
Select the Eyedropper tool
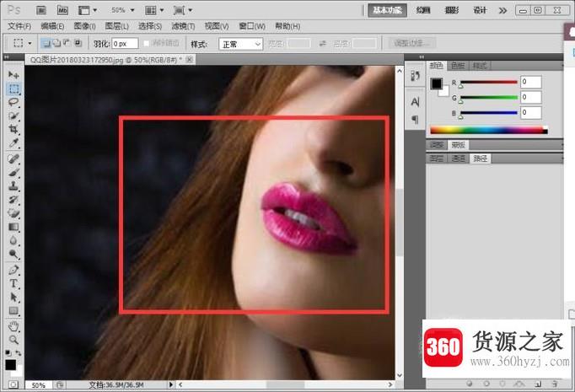13,143
